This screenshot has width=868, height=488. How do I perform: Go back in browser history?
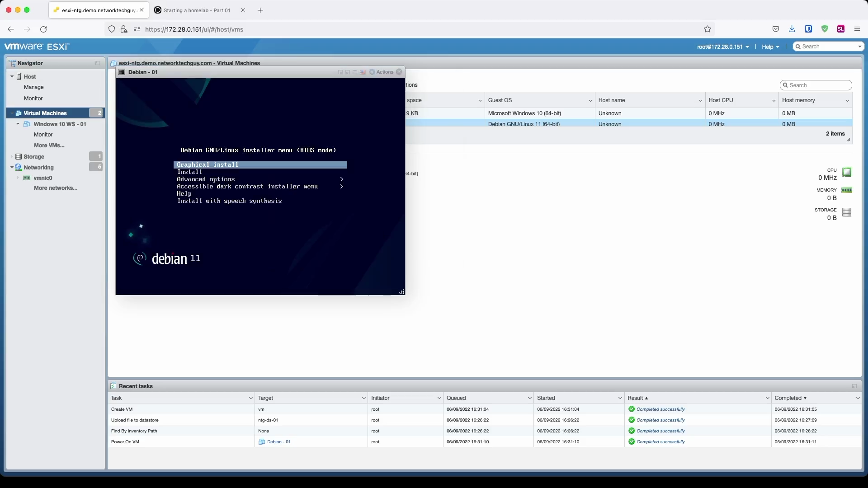[11, 29]
